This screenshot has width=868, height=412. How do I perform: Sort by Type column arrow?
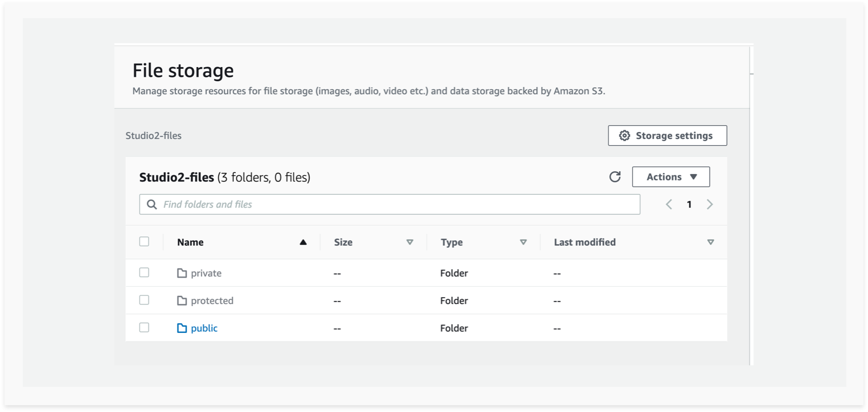pos(523,242)
